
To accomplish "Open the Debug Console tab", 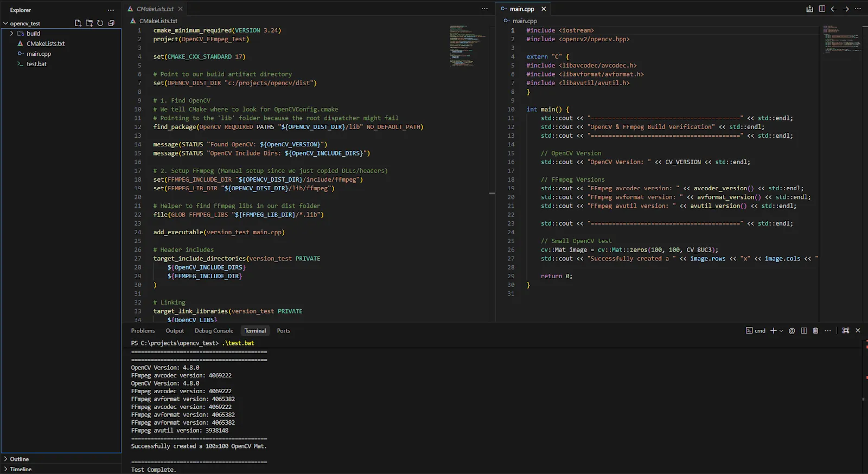I will 214,331.
